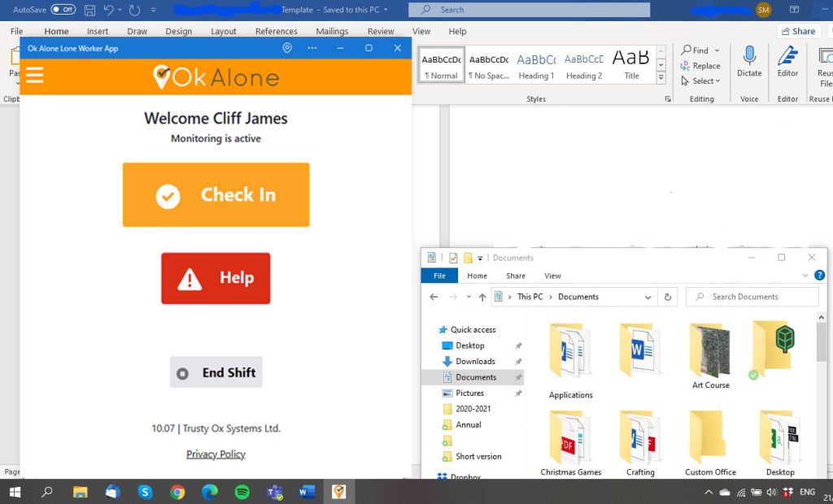Expand the Styles gallery More arrow
This screenshot has width=833, height=504.
[661, 77]
